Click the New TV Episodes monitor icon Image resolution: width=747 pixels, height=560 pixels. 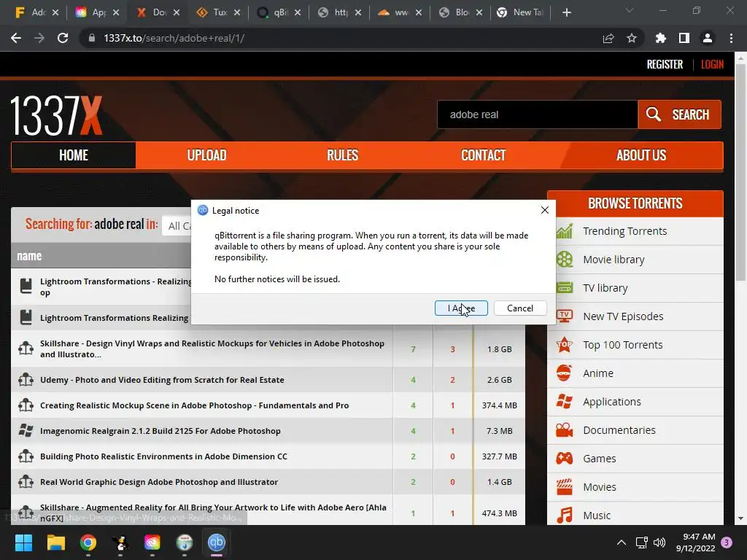565,316
